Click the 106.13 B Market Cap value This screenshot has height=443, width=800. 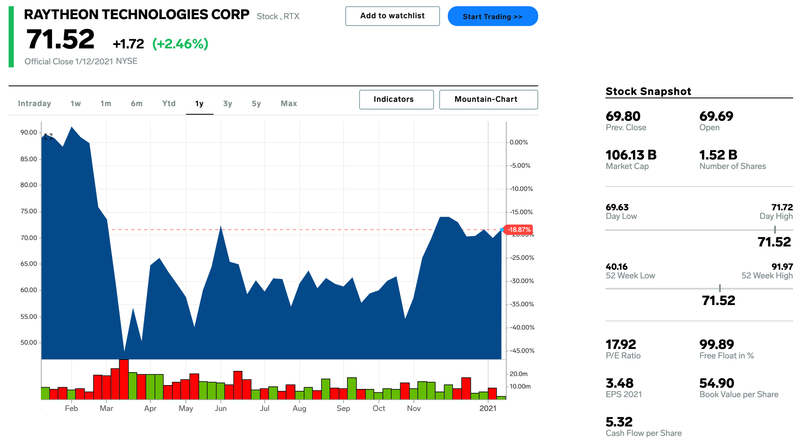[x=631, y=155]
